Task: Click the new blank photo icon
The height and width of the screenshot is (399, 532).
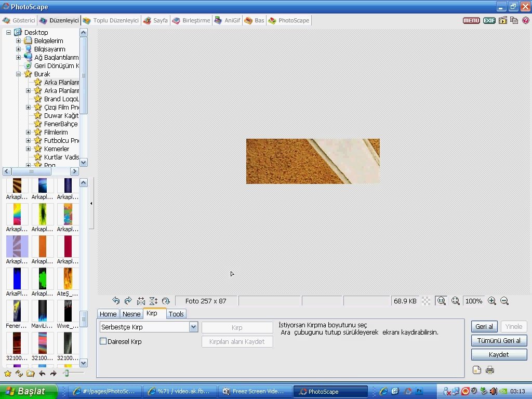Action: tap(477, 370)
